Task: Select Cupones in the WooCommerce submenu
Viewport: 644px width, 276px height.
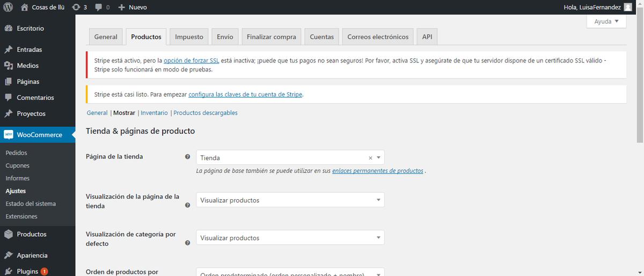Action: (18, 165)
